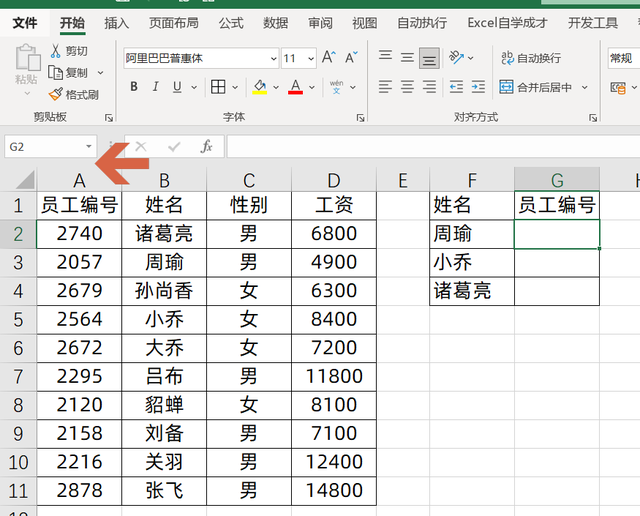Screen dimensions: 640x516
Task: Open the borders grid icon
Action: click(x=218, y=87)
